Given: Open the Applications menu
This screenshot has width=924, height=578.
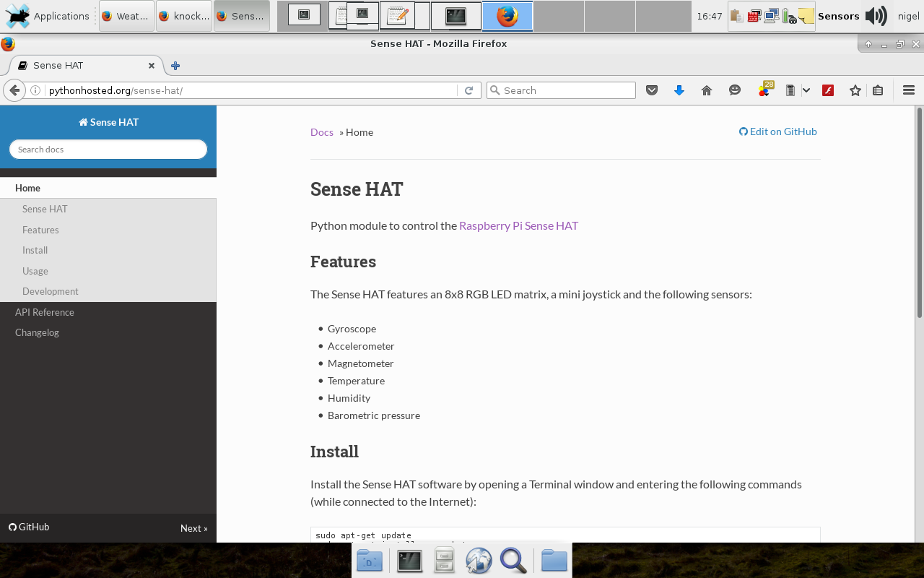Looking at the screenshot, I should click(48, 16).
